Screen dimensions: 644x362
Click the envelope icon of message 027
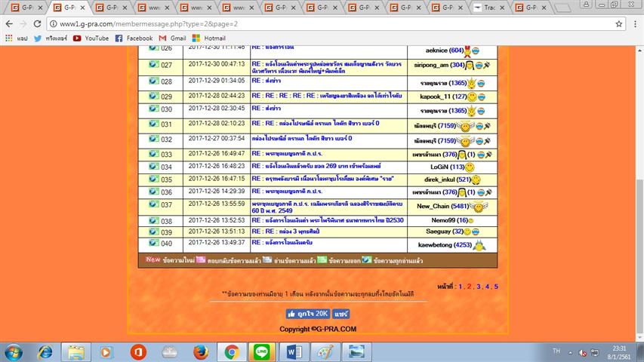tap(154, 65)
